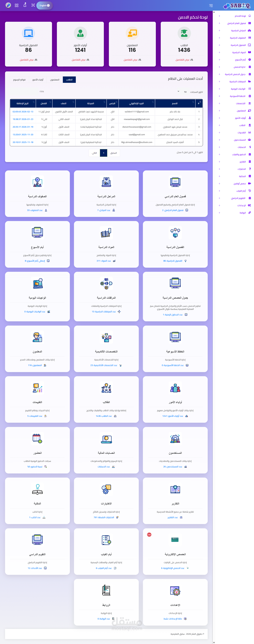Click the hamburger menu icon in header

click(x=211, y=6)
